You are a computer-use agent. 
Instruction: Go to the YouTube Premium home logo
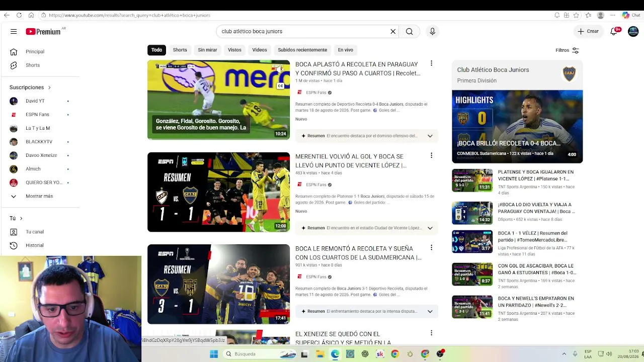click(x=44, y=32)
